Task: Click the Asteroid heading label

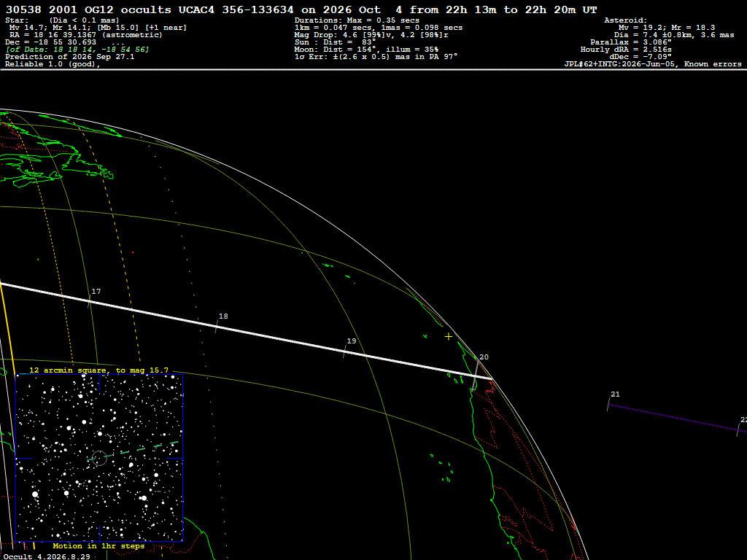Action: click(625, 20)
